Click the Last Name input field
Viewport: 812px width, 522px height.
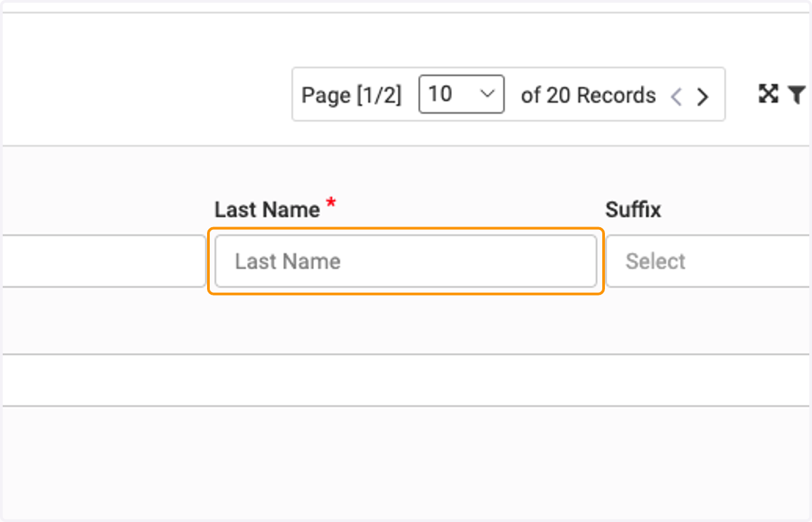pyautogui.click(x=406, y=261)
